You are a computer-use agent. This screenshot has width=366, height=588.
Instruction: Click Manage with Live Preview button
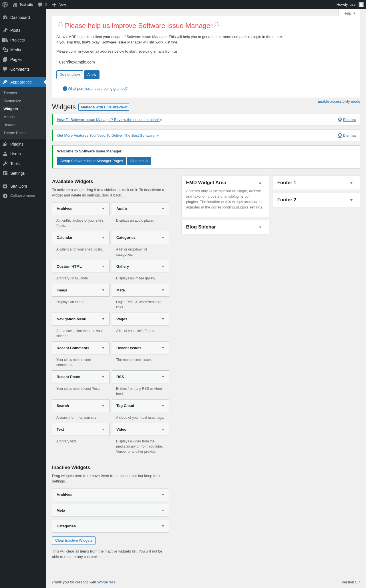[x=104, y=107]
